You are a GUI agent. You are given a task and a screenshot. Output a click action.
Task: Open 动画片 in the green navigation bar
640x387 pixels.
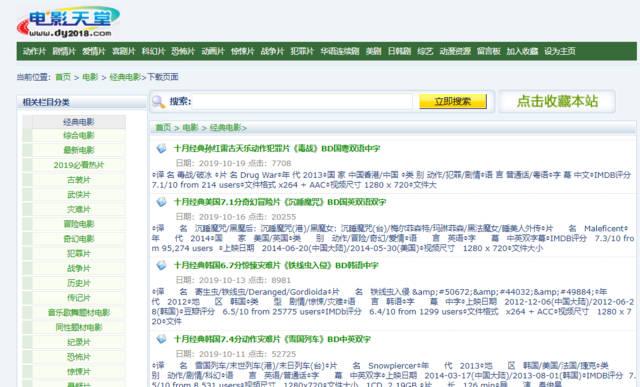click(x=213, y=51)
